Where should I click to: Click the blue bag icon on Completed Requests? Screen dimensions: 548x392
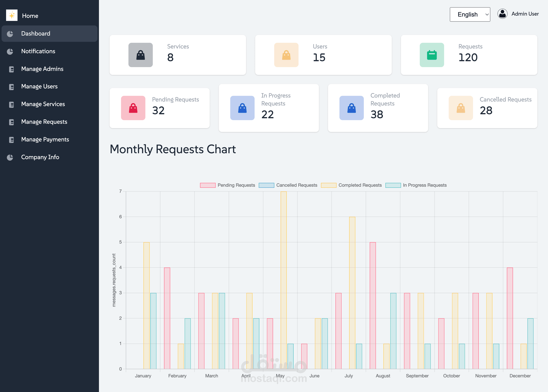click(351, 108)
